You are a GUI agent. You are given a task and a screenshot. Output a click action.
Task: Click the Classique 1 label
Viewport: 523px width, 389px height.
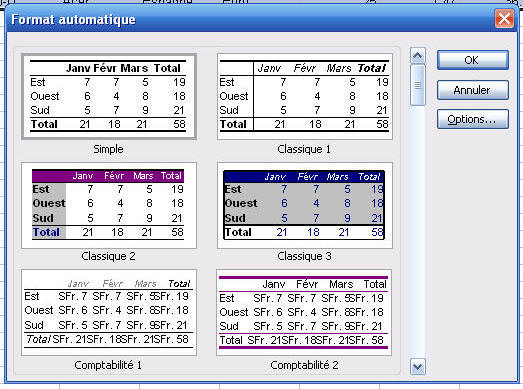304,149
